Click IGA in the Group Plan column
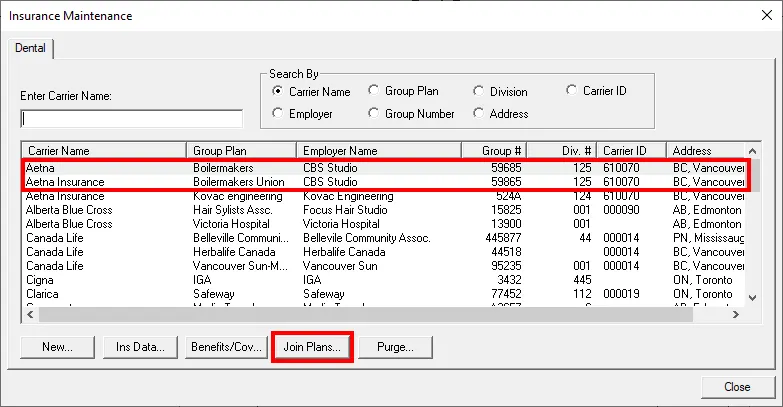 202,280
